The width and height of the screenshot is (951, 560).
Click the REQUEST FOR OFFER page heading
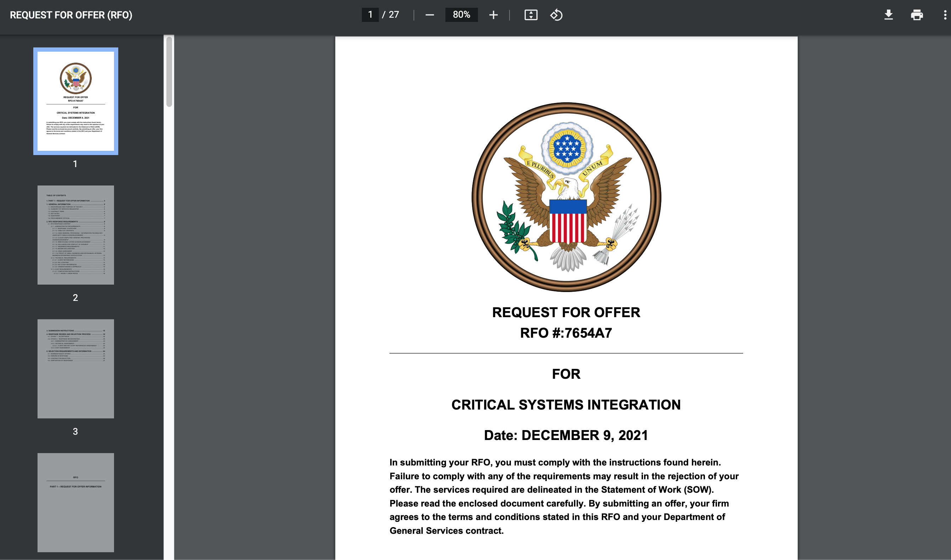[566, 312]
